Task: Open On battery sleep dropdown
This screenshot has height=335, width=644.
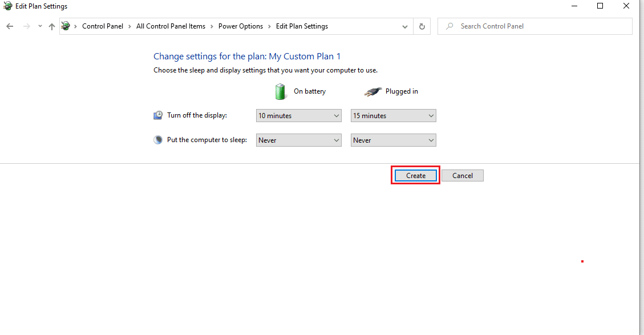Action: [298, 140]
